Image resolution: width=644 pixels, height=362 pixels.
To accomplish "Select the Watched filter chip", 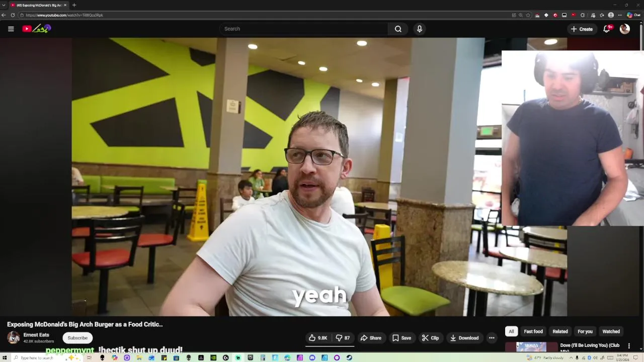I will pyautogui.click(x=611, y=331).
